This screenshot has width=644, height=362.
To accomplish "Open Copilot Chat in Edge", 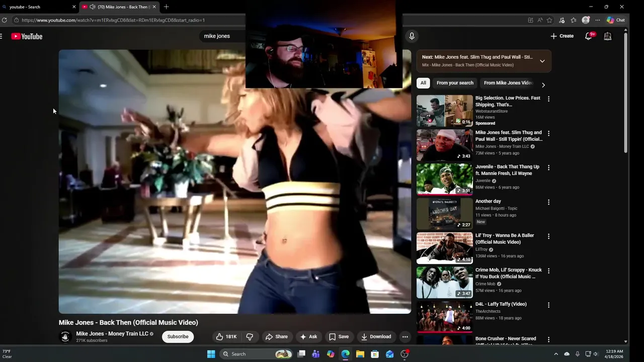I will point(615,20).
